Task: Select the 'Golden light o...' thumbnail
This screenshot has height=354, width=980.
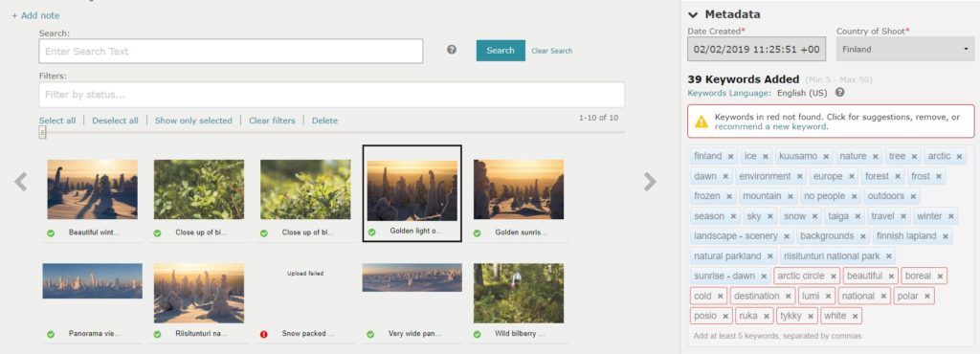Action: pyautogui.click(x=412, y=191)
